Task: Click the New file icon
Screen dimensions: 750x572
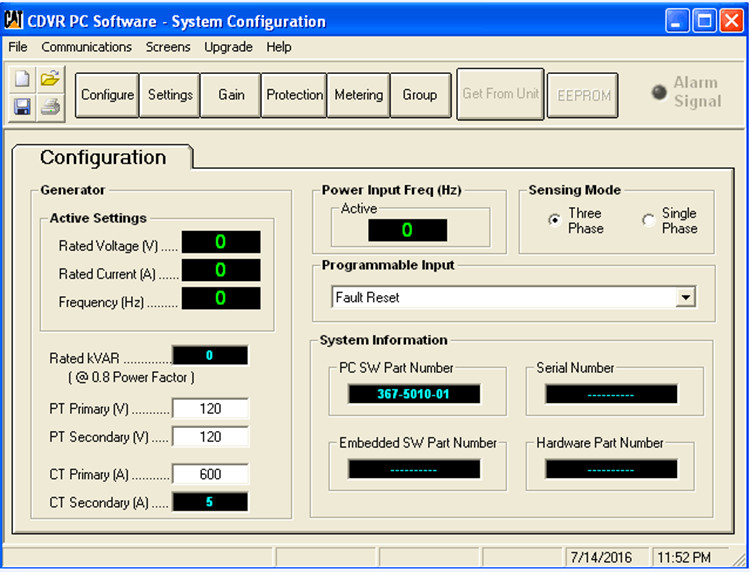Action: tap(22, 79)
